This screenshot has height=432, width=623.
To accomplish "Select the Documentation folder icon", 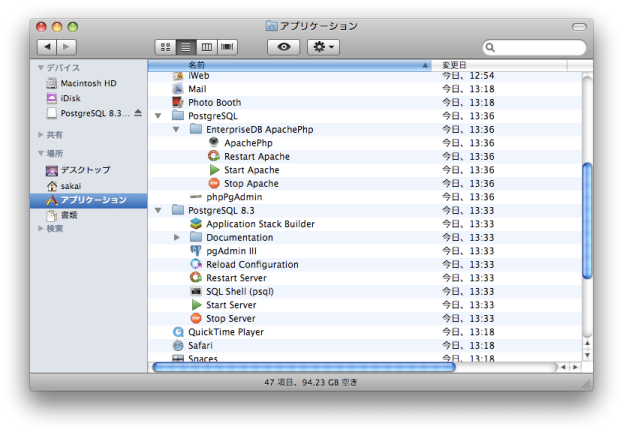I will pos(196,237).
